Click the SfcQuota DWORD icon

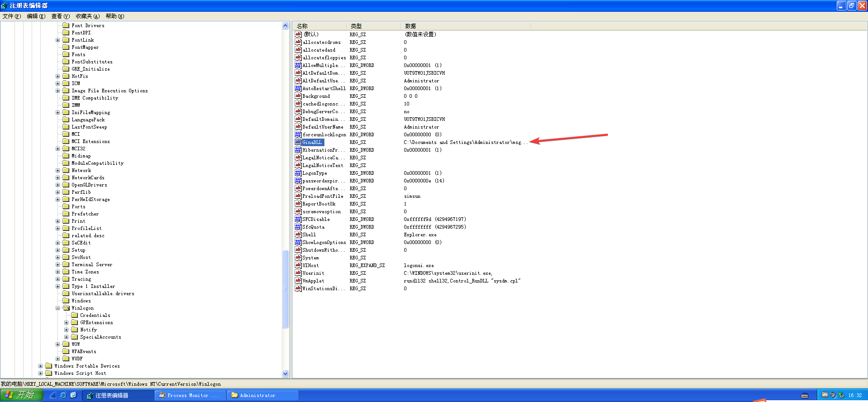(x=298, y=227)
